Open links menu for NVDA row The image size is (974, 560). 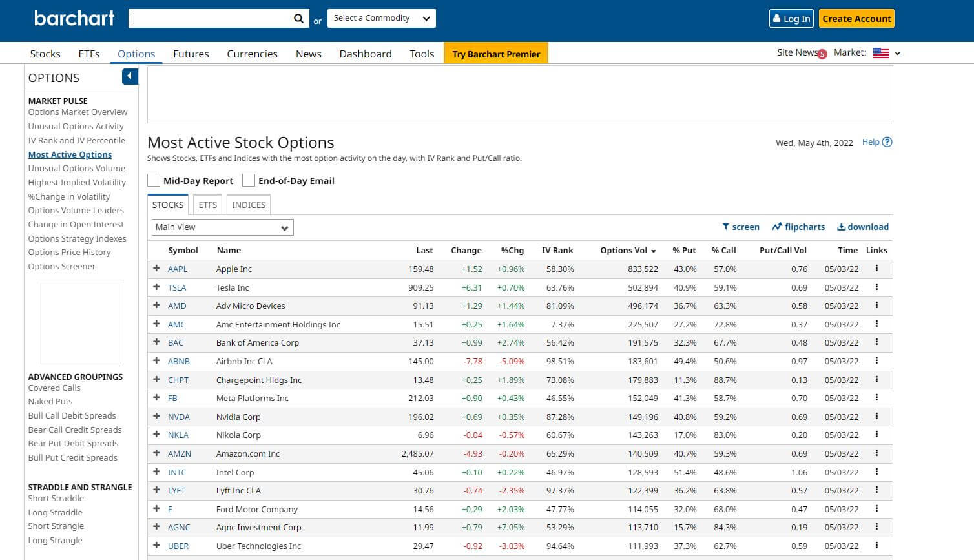(x=876, y=417)
